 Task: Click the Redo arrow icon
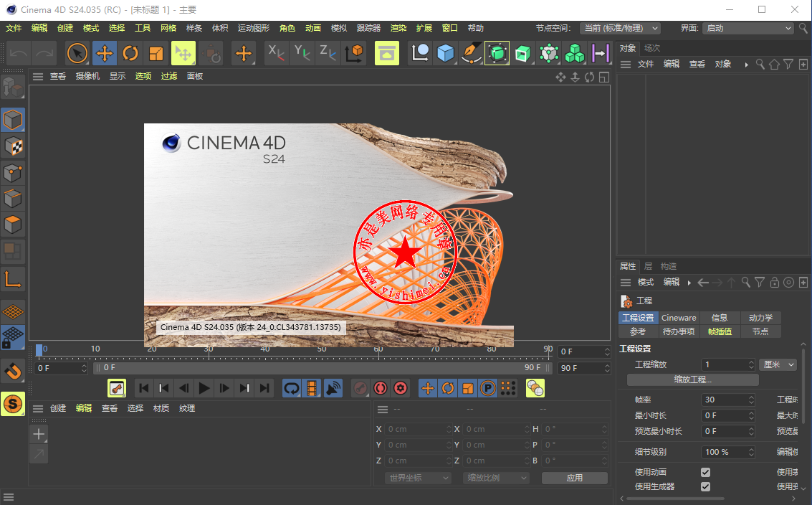[44, 53]
